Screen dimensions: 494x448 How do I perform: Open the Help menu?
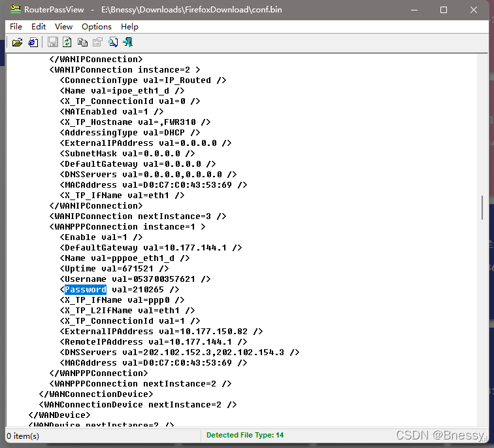(129, 26)
